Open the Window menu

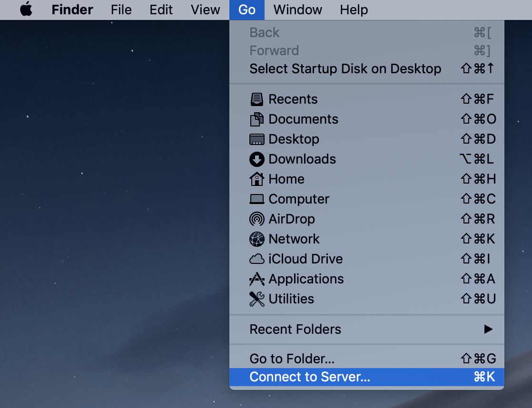point(298,10)
